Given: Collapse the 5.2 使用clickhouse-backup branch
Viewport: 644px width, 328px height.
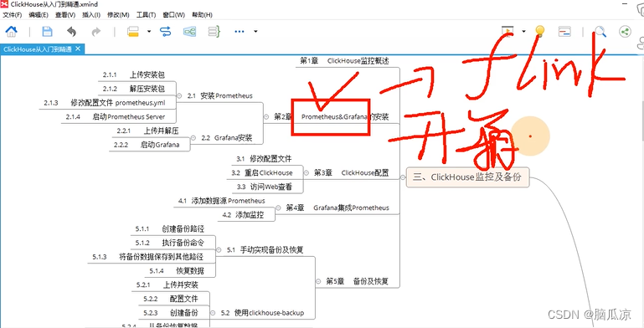Looking at the screenshot, I should coord(213,313).
